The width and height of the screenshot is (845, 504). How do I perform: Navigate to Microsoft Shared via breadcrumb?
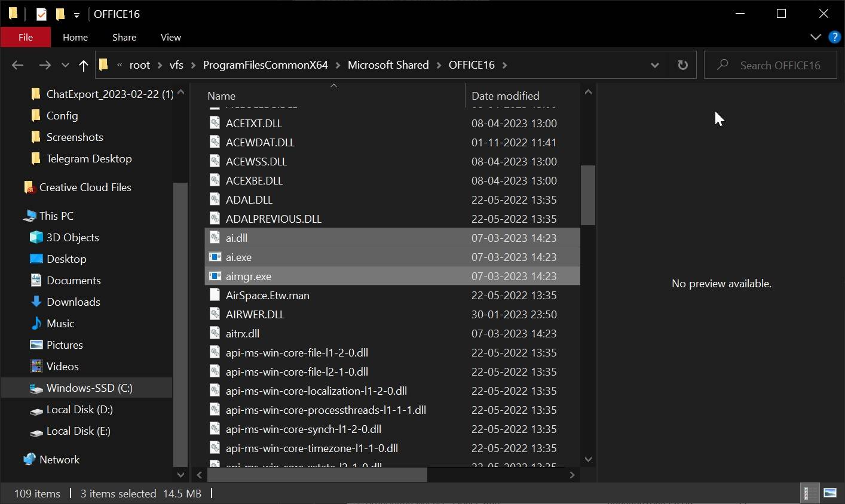[388, 64]
